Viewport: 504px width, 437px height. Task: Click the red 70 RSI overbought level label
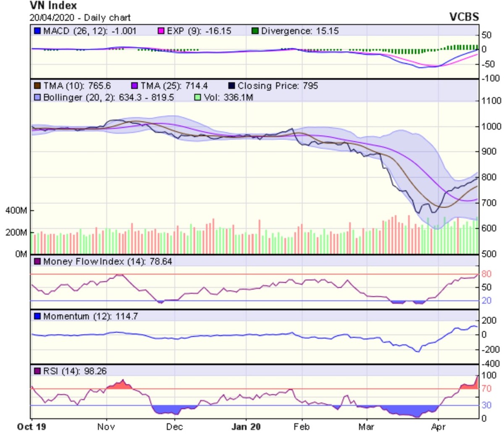point(486,389)
